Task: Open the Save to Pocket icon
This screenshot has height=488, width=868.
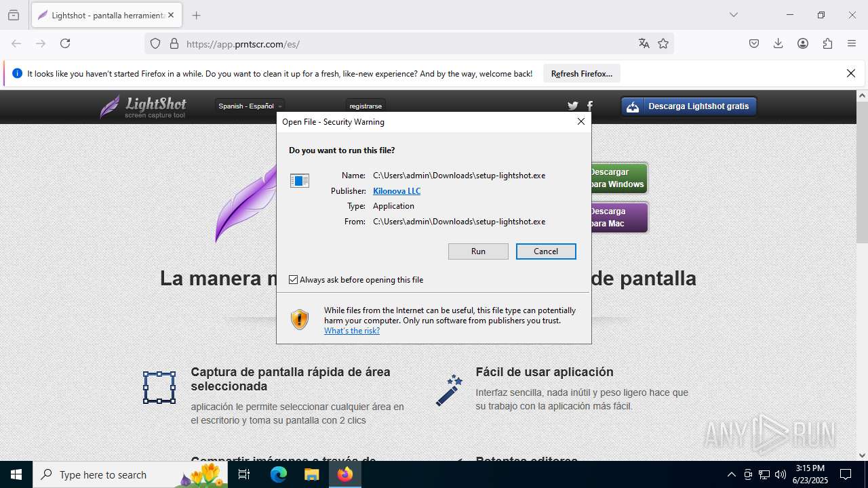Action: pos(754,43)
